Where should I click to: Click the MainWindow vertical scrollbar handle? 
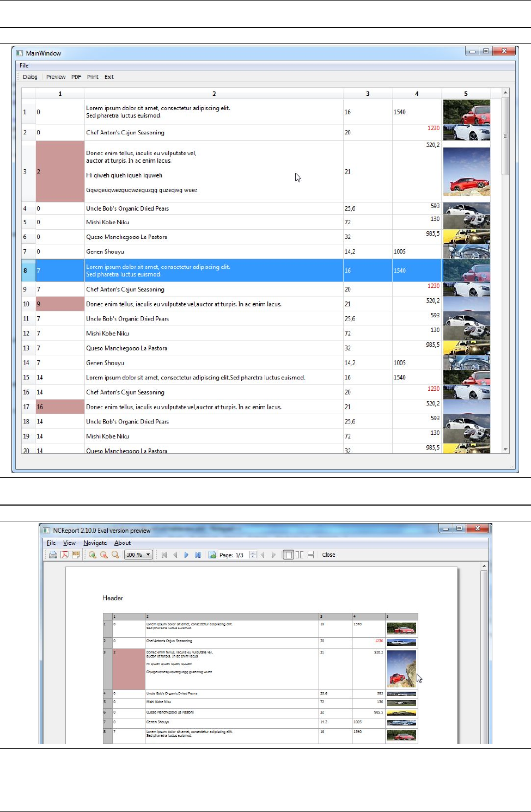point(505,136)
